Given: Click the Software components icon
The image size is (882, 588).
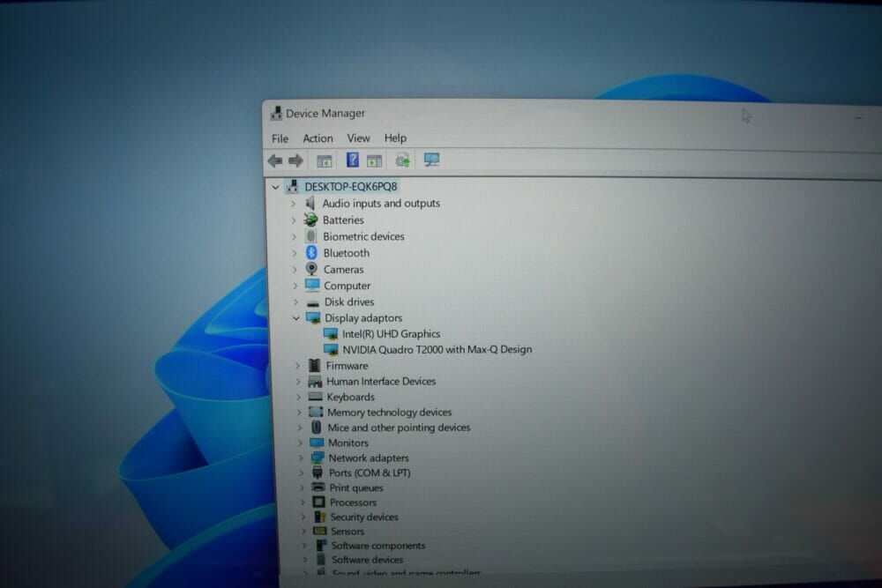Looking at the screenshot, I should tap(321, 546).
